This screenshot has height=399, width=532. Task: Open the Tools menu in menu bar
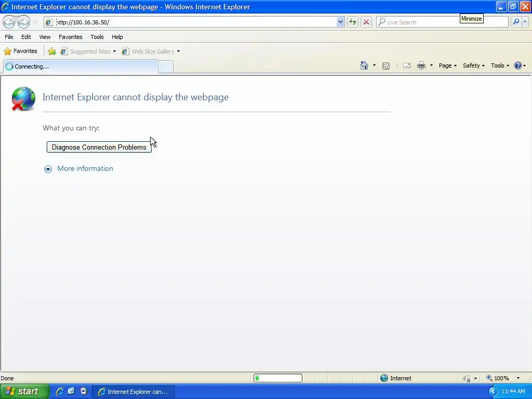[97, 37]
